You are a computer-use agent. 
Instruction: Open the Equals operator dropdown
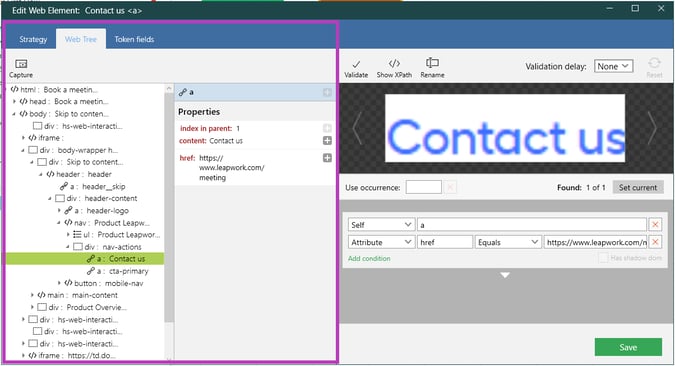pos(508,242)
